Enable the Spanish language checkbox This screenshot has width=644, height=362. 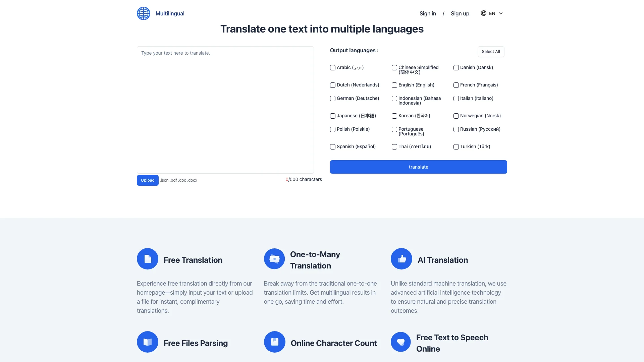pos(332,146)
